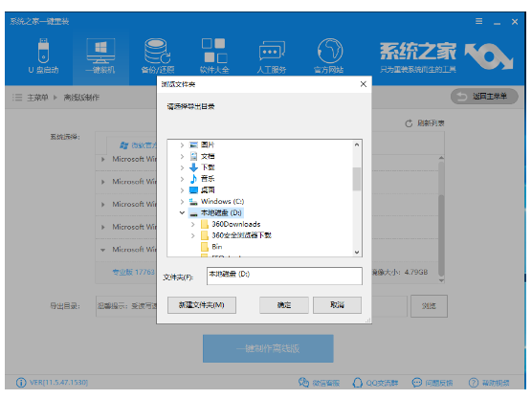Click the 系统之家 logo
This screenshot has width=532, height=399.
click(x=446, y=56)
